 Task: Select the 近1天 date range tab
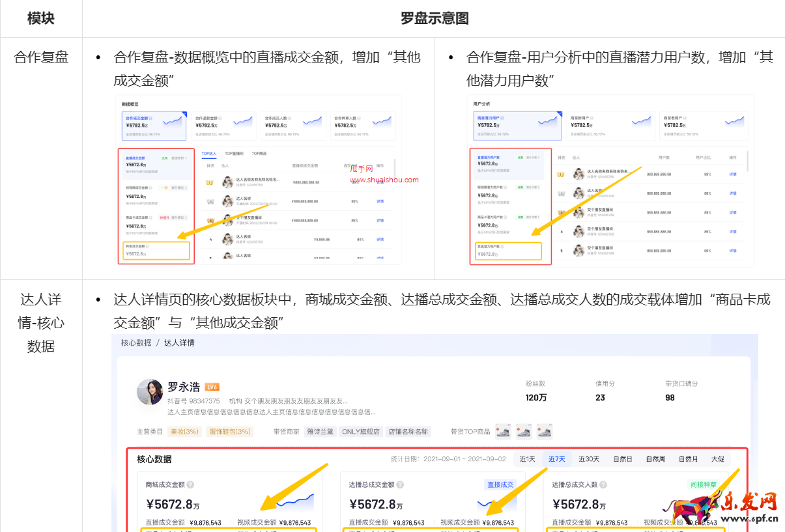coord(528,459)
